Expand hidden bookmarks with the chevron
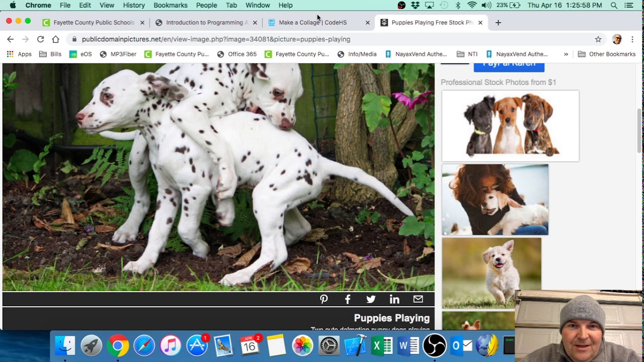This screenshot has height=362, width=644. [x=566, y=54]
